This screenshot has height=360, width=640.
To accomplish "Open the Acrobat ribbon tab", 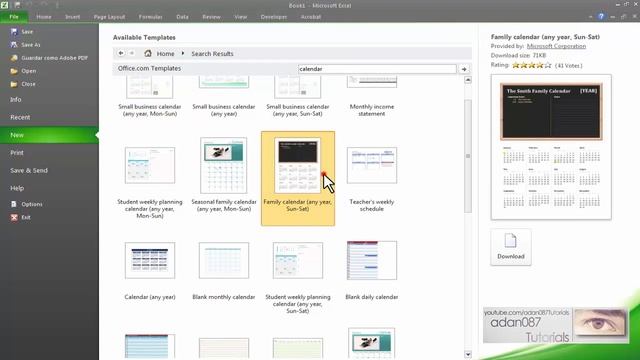I will click(x=311, y=17).
